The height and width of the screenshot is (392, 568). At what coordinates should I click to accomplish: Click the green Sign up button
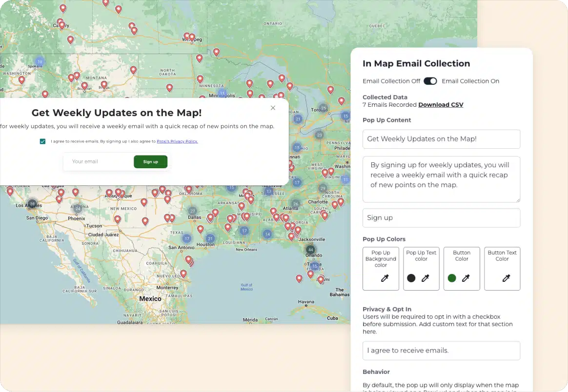pos(150,162)
